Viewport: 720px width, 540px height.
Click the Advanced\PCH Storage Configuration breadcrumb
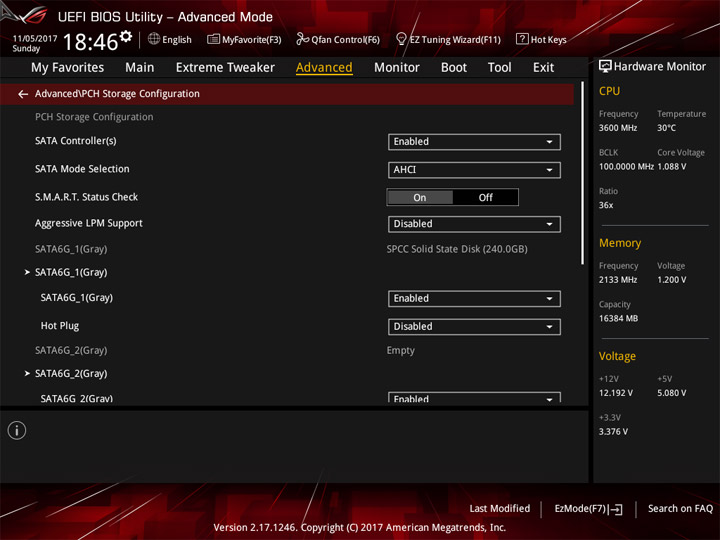[x=117, y=94]
